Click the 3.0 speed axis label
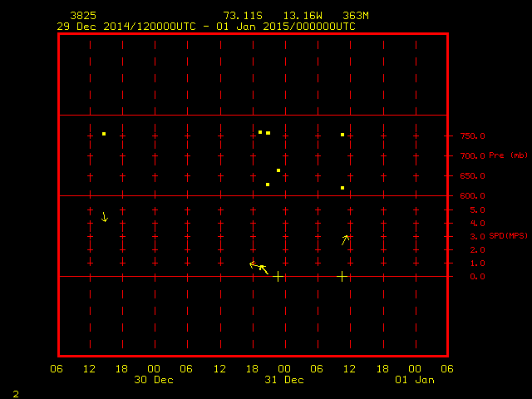This screenshot has width=532, height=399. click(477, 236)
